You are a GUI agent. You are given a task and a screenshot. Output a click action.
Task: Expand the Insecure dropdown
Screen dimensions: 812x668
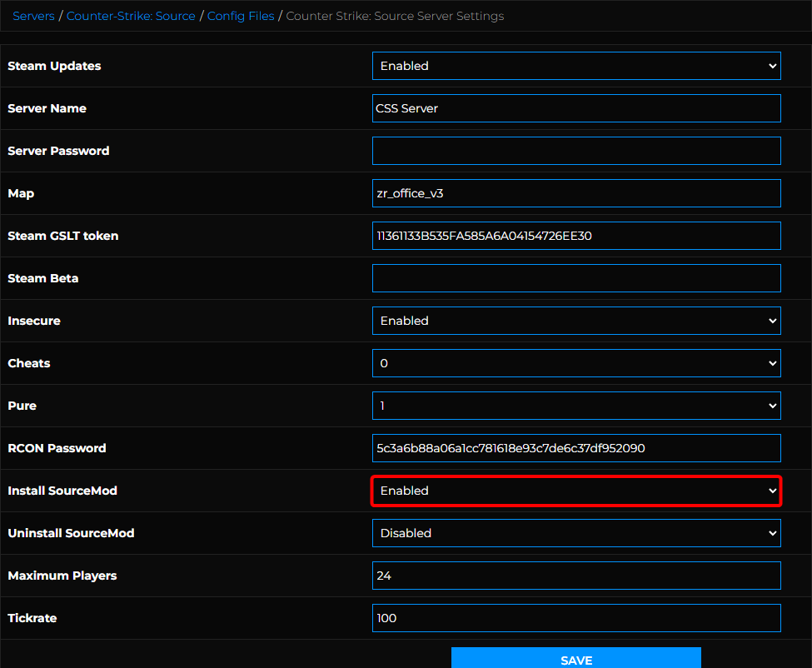(x=575, y=321)
